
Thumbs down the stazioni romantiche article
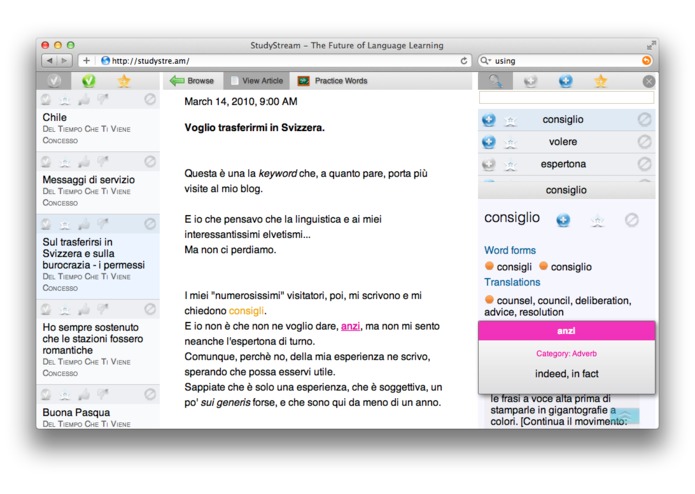tap(102, 309)
